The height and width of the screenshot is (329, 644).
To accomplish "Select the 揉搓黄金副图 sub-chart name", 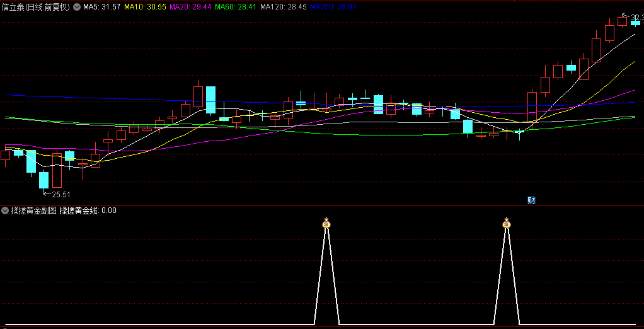I will point(33,211).
